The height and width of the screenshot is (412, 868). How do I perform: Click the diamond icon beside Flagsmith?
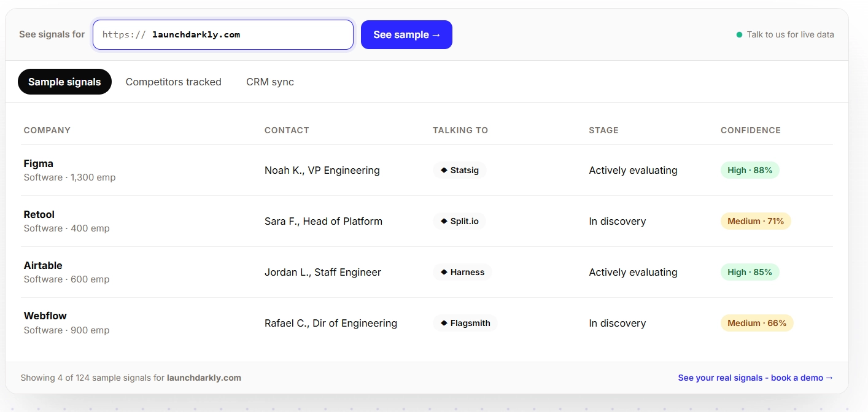[x=444, y=323]
